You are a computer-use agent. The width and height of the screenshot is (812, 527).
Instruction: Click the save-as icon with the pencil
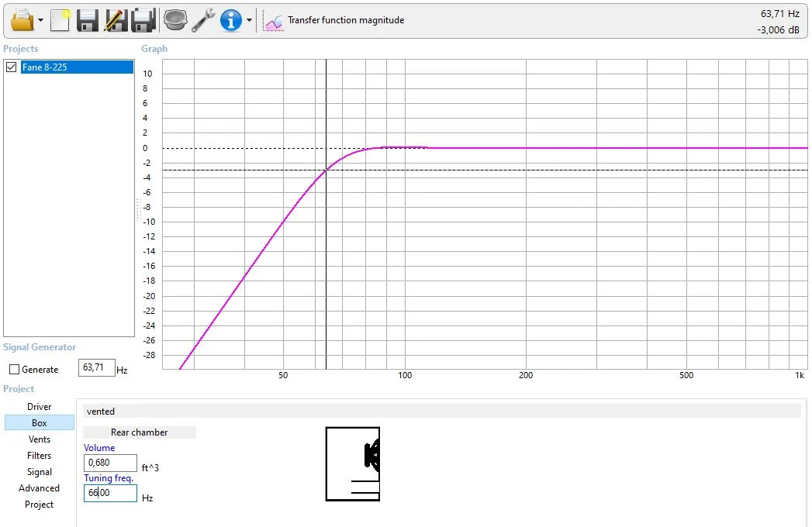[x=116, y=20]
